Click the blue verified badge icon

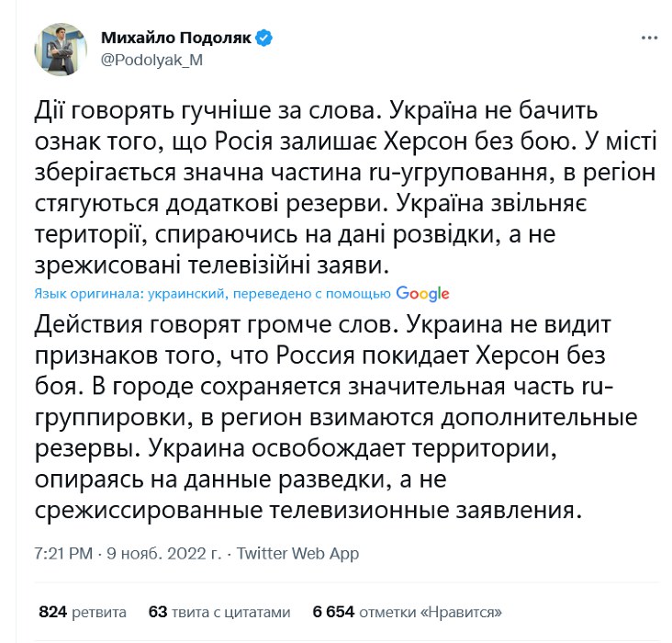click(x=264, y=39)
